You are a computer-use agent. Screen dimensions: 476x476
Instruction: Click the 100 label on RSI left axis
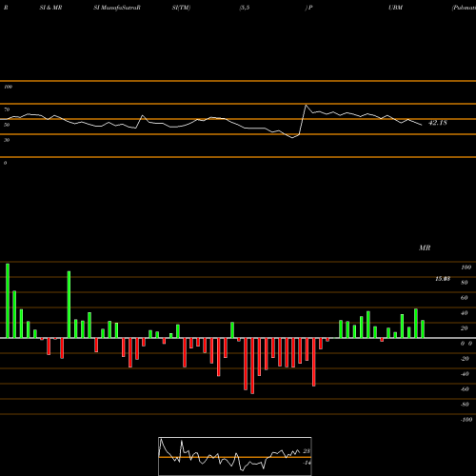click(8, 87)
